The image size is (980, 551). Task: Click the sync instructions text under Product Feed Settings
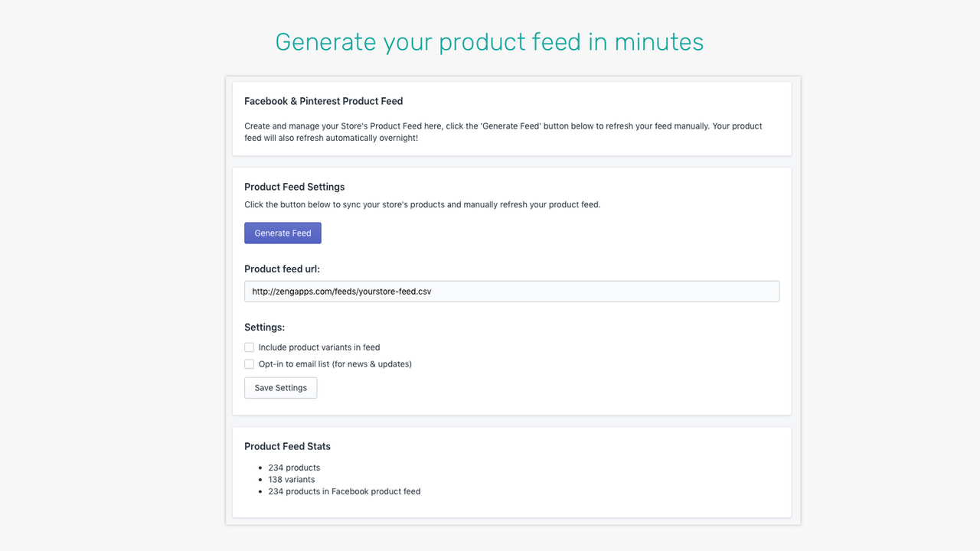(x=422, y=204)
